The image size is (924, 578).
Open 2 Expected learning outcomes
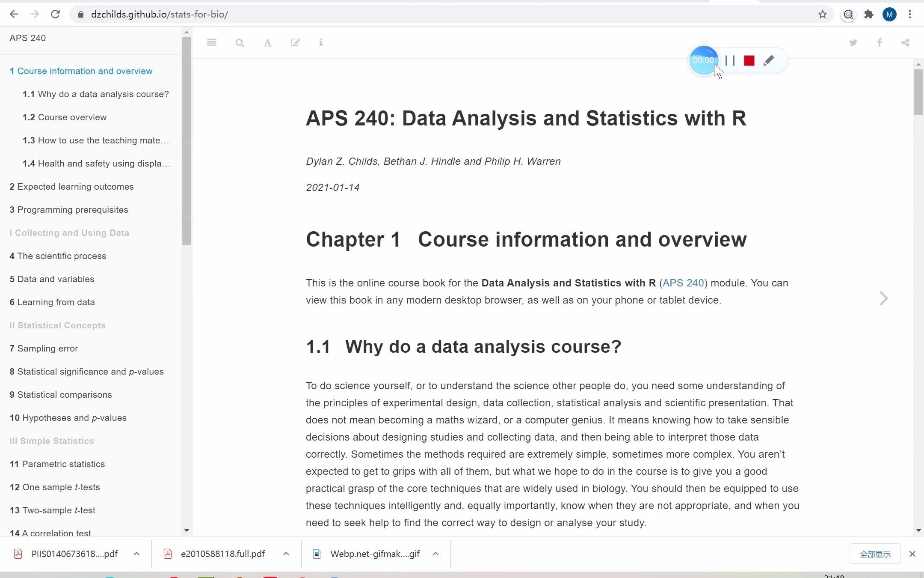pos(71,187)
